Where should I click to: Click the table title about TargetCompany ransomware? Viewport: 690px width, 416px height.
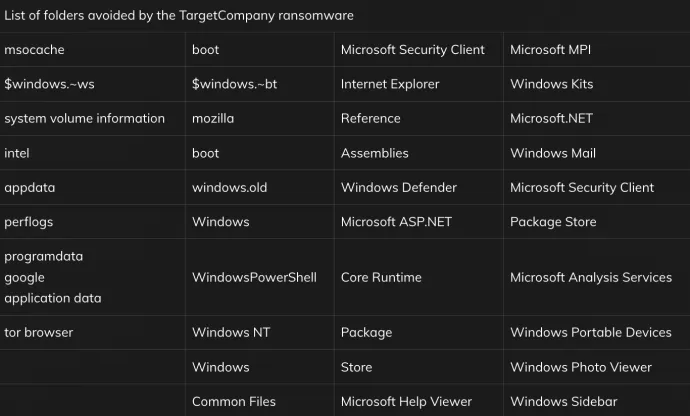[179, 15]
